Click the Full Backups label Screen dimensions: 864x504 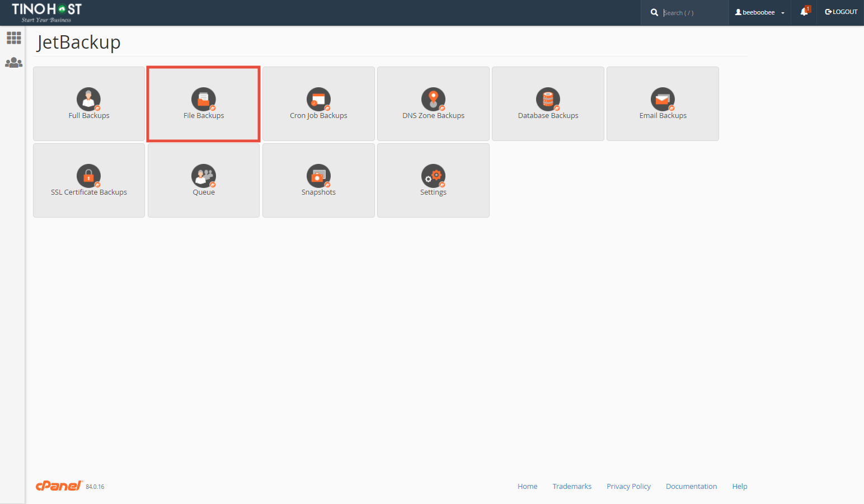point(89,115)
